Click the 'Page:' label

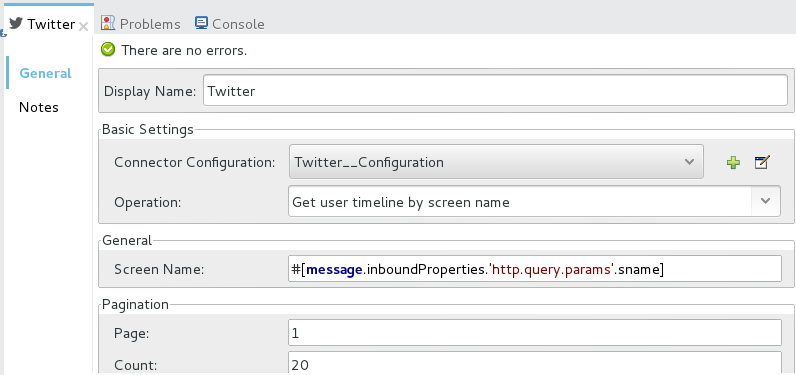pos(131,333)
